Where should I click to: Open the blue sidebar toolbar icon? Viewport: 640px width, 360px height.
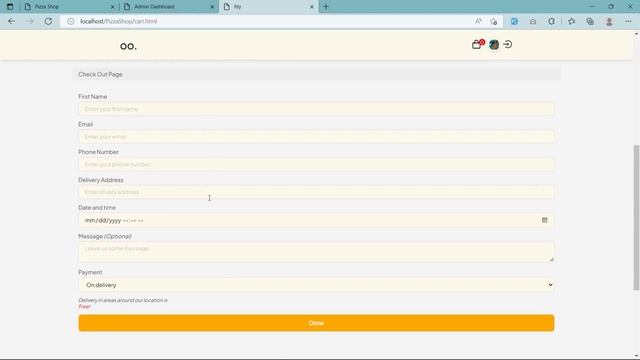point(514,21)
